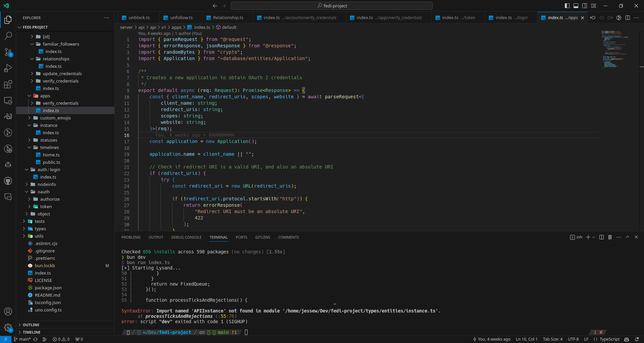This screenshot has height=343, width=644.
Task: Toggle the secondary sidebar layout control
Action: point(585,6)
